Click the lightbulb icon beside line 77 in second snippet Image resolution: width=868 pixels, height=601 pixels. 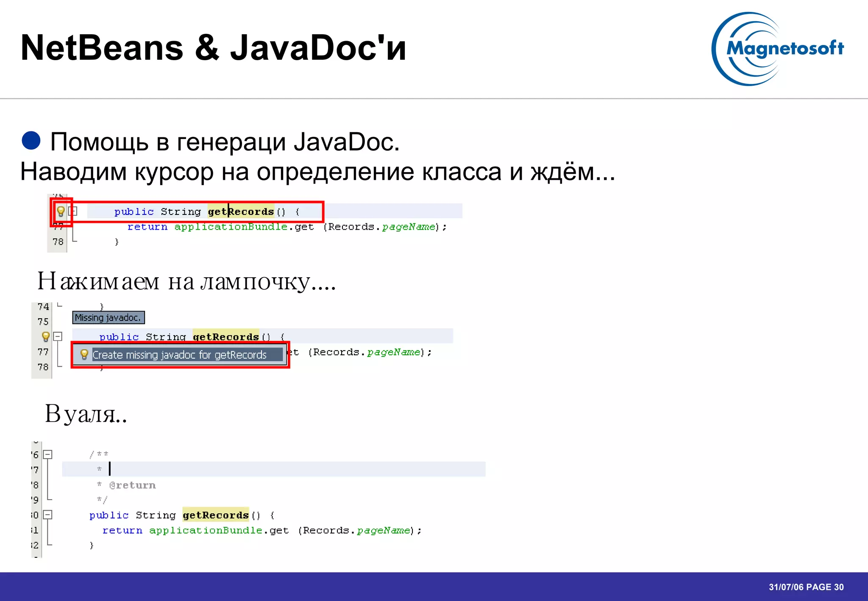pos(46,337)
